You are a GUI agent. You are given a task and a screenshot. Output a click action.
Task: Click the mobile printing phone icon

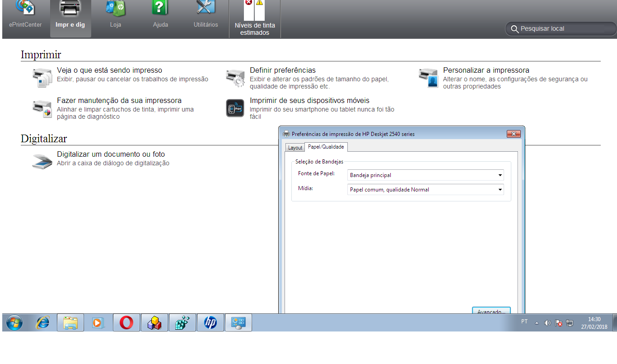[235, 108]
